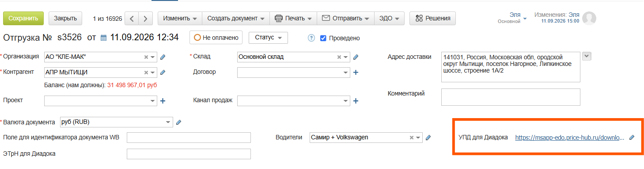644x169 pixels.
Task: Clear the Контрагент field value
Action: [x=146, y=73]
